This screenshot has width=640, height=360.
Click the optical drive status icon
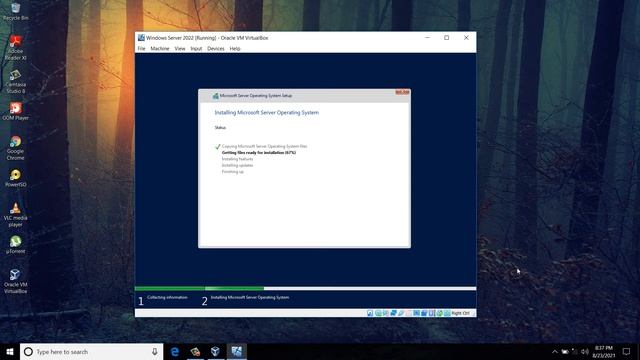pos(378,313)
